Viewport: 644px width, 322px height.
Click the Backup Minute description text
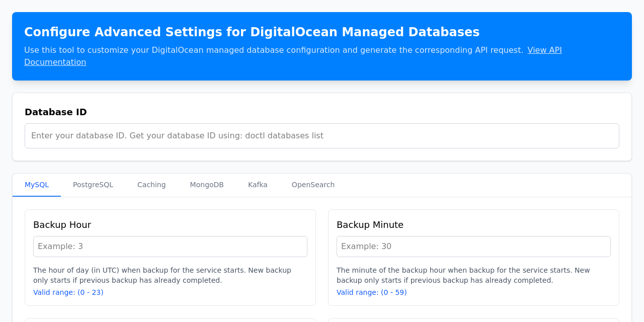pos(463,275)
